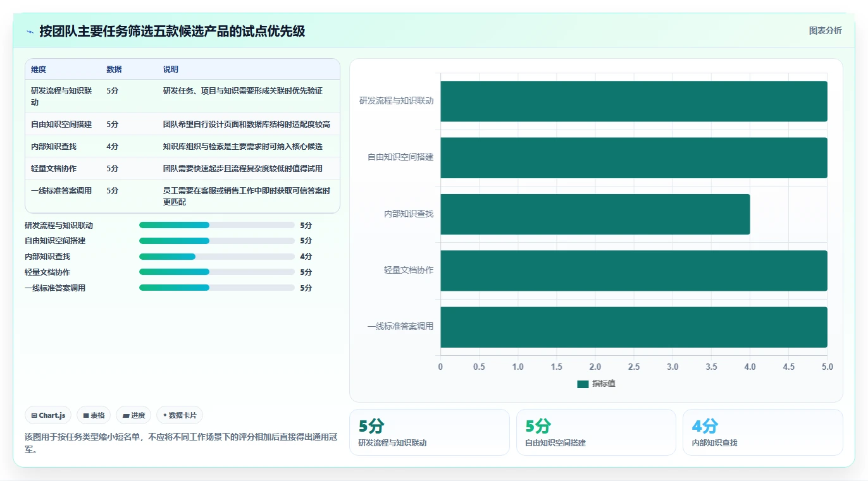Screen dimensions: 868x481
Task: Click the 自由知识空间搭建 progress bar
Action: coord(217,241)
